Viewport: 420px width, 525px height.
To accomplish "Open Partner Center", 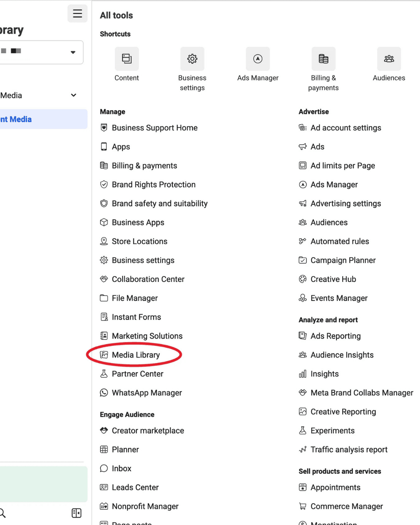I will point(138,374).
